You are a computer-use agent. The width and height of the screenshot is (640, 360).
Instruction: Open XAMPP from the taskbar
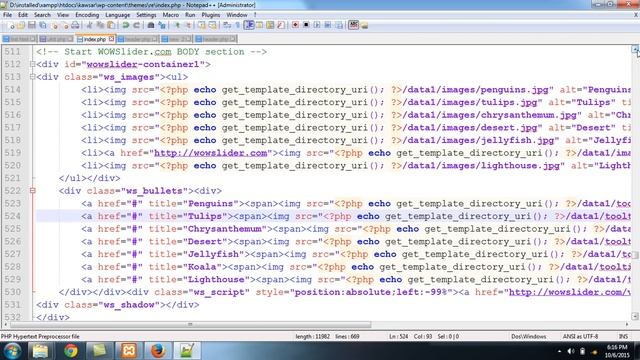[x=129, y=351]
